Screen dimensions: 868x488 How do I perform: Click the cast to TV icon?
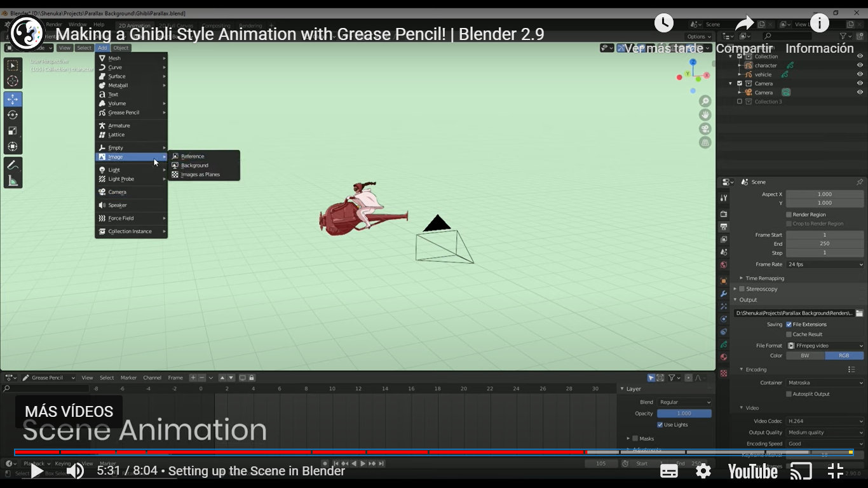[801, 471]
